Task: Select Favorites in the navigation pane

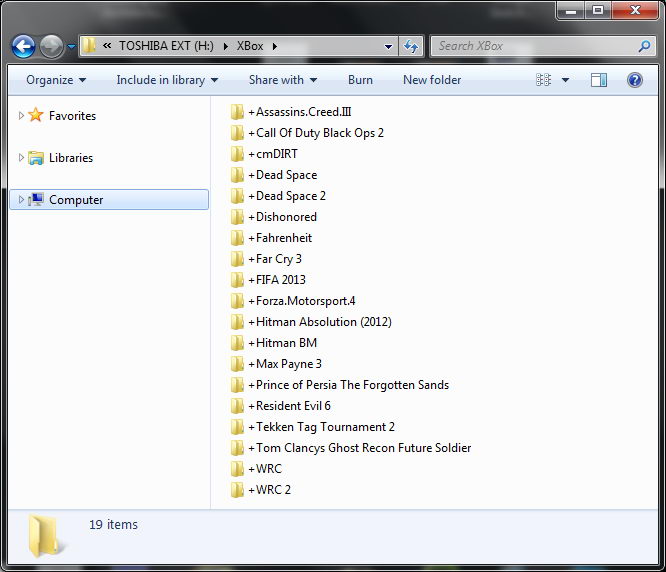Action: [72, 116]
